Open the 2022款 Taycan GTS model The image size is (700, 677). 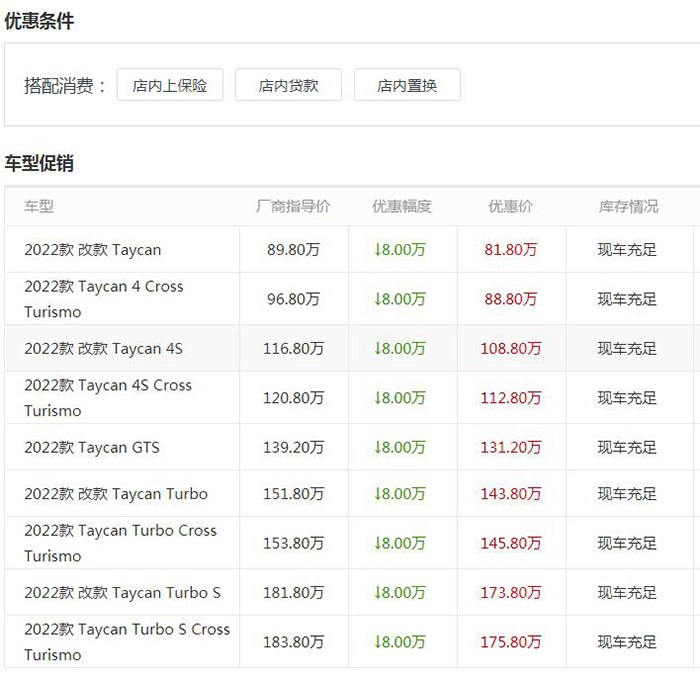92,447
